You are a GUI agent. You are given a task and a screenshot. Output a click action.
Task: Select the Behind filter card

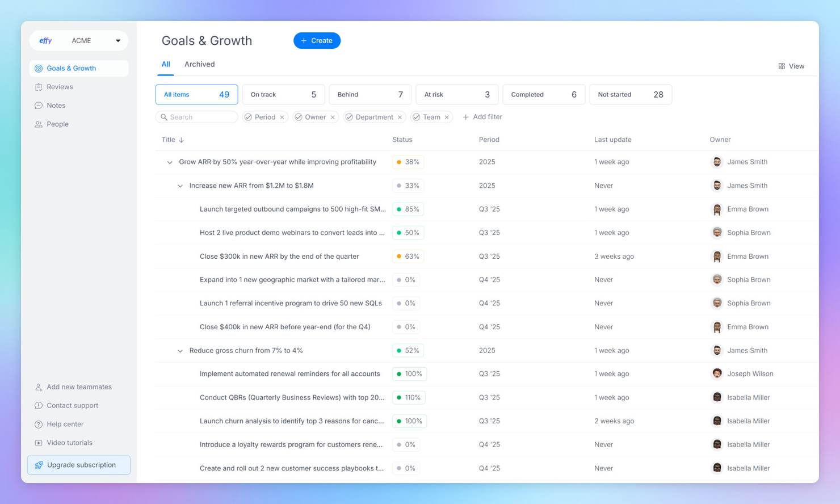point(370,95)
